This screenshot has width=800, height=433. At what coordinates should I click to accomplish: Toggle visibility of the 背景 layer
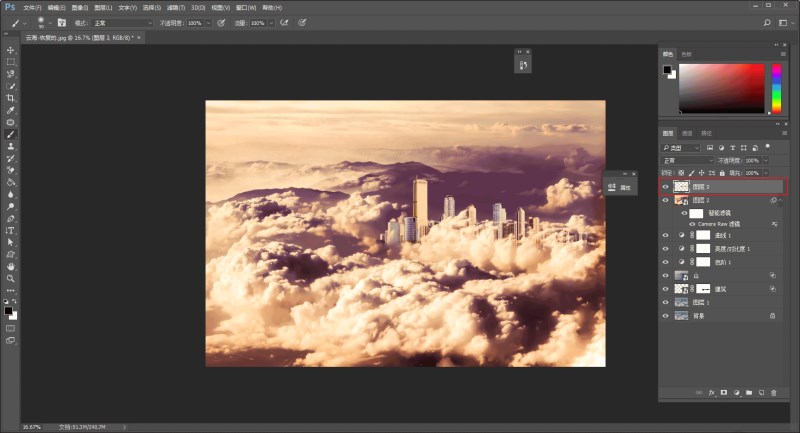(x=666, y=315)
